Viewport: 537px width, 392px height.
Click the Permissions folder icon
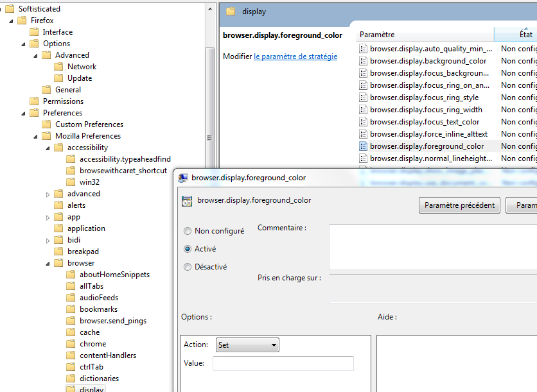[x=34, y=101]
